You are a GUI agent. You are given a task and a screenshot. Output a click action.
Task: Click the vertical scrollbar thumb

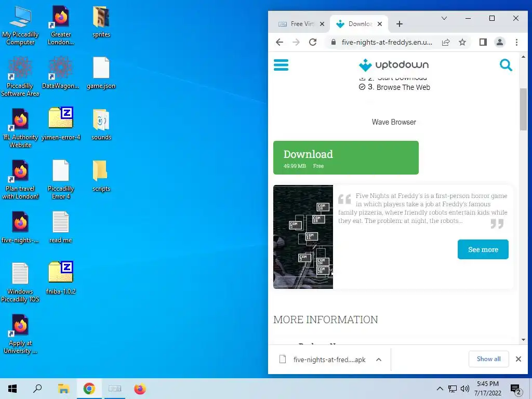(523, 109)
